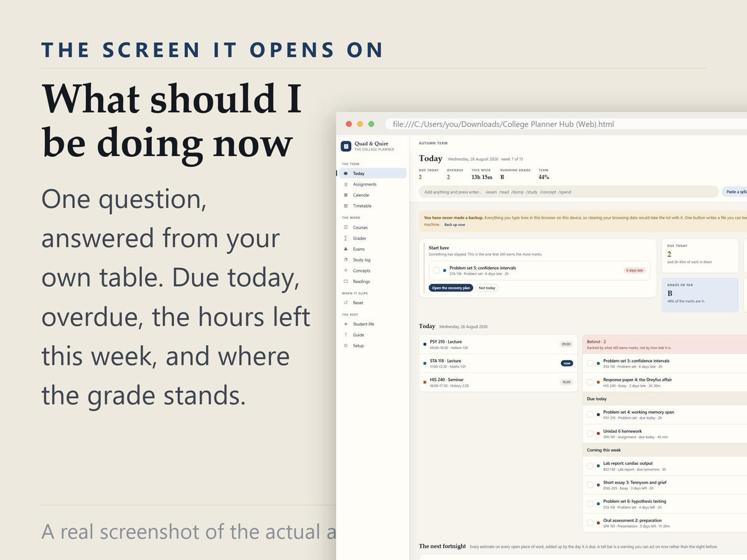Tick the Unidad 6 homework checkbox

click(x=590, y=434)
